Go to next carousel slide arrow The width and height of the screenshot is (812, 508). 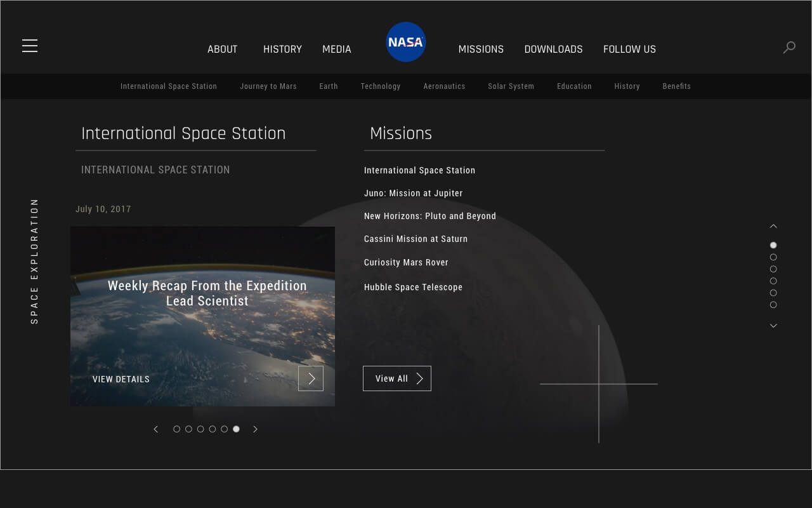pyautogui.click(x=256, y=429)
